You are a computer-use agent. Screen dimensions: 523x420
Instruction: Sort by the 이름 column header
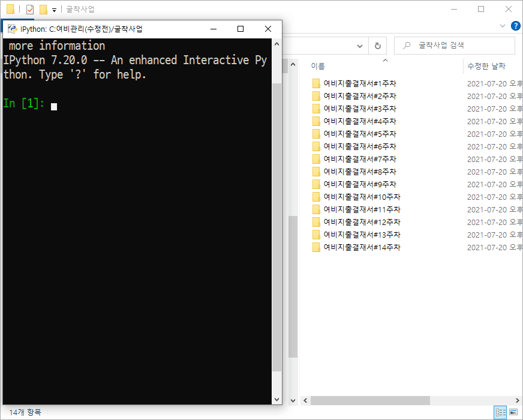pyautogui.click(x=318, y=66)
